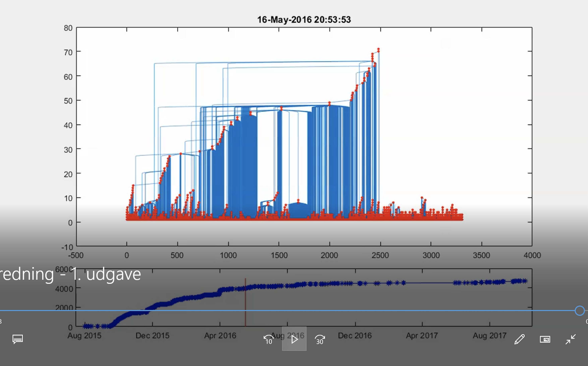588x366 pixels.
Task: Click the circular seek bar handle
Action: click(x=579, y=311)
